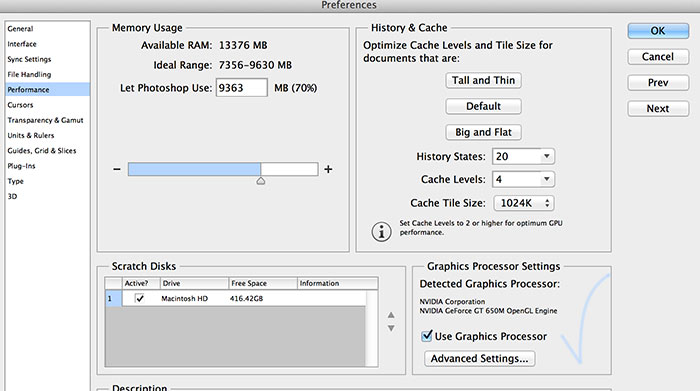Click the plus icon beside memory slider
The width and height of the screenshot is (700, 391).
pyautogui.click(x=328, y=169)
